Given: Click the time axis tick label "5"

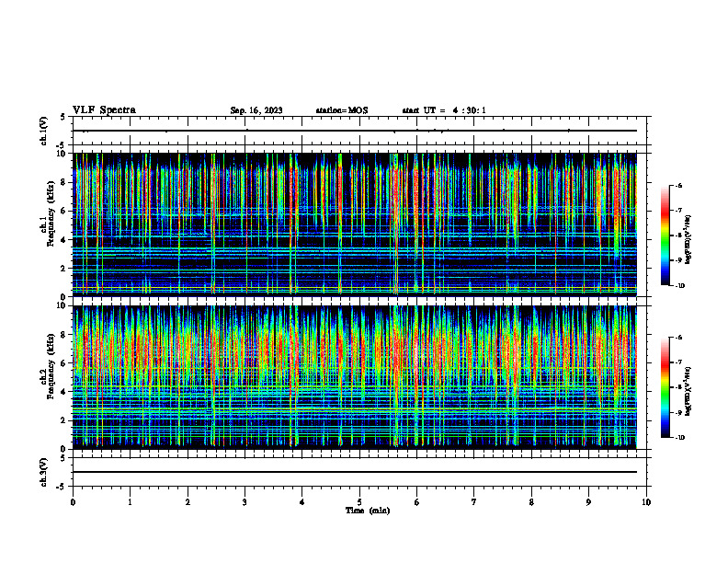Looking at the screenshot, I should (x=359, y=502).
